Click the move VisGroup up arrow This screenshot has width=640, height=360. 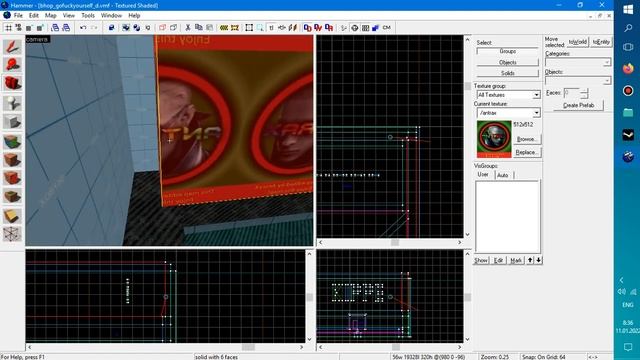[x=530, y=260]
